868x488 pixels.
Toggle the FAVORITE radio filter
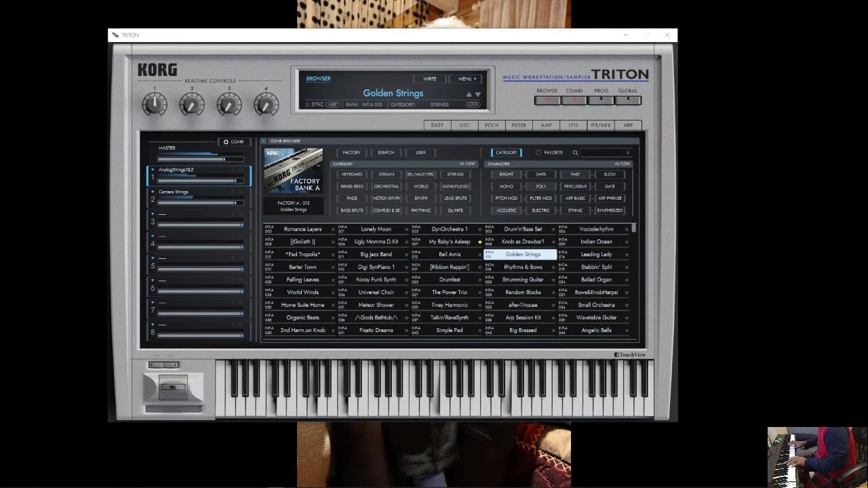click(538, 152)
